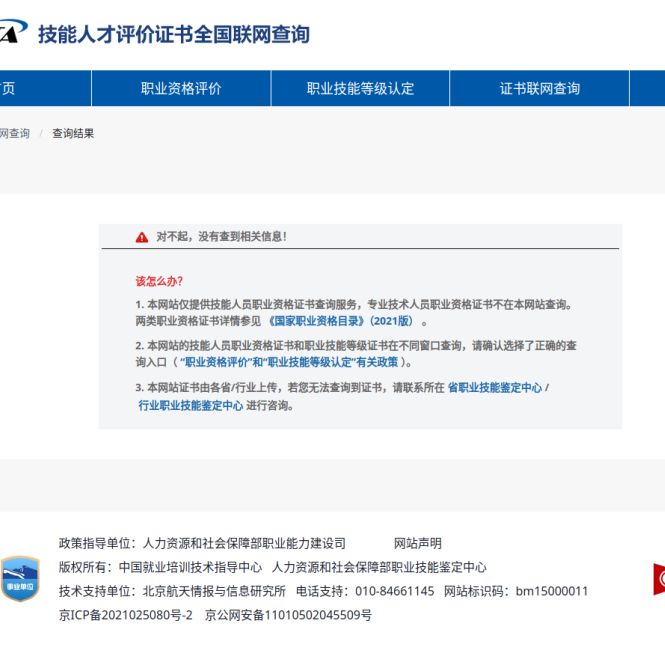
Task: Click the 查询结果 breadcrumb text
Action: coord(73,134)
